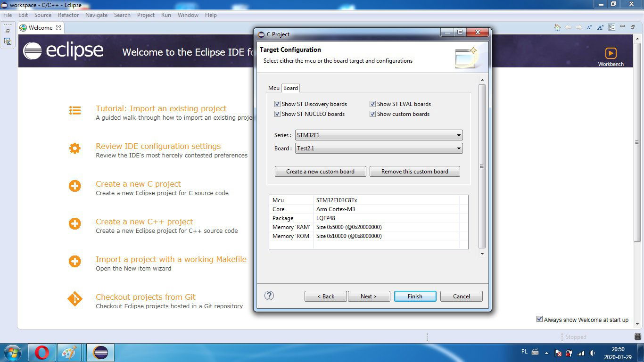Minimize the Welcome view with its bar icon
Image resolution: width=644 pixels, height=362 pixels.
(x=622, y=26)
